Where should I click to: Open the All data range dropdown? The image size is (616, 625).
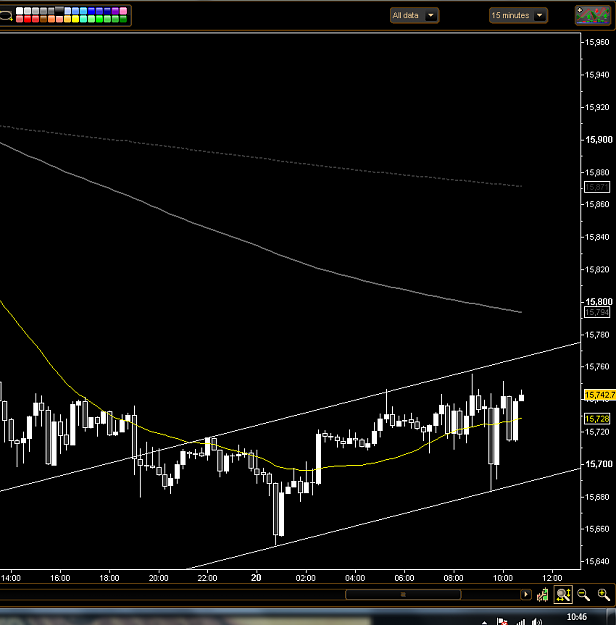[414, 16]
